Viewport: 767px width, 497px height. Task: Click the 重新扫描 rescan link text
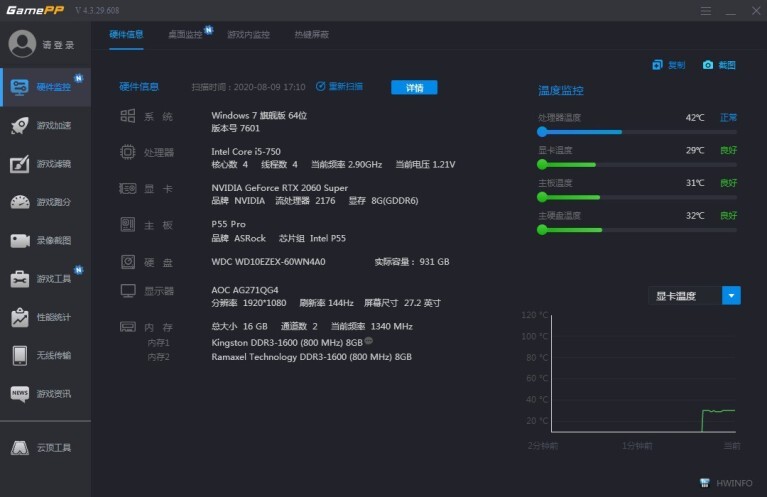[x=346, y=87]
